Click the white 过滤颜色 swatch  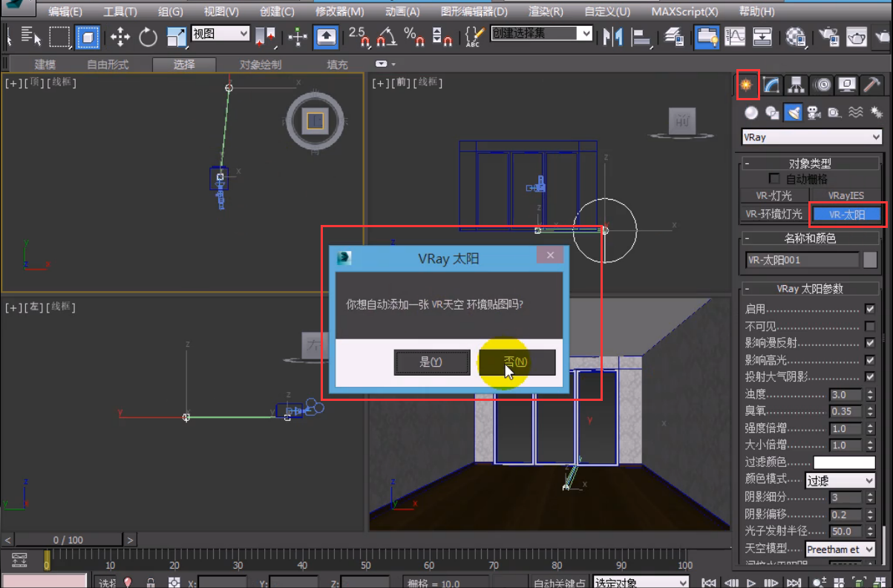pos(844,463)
